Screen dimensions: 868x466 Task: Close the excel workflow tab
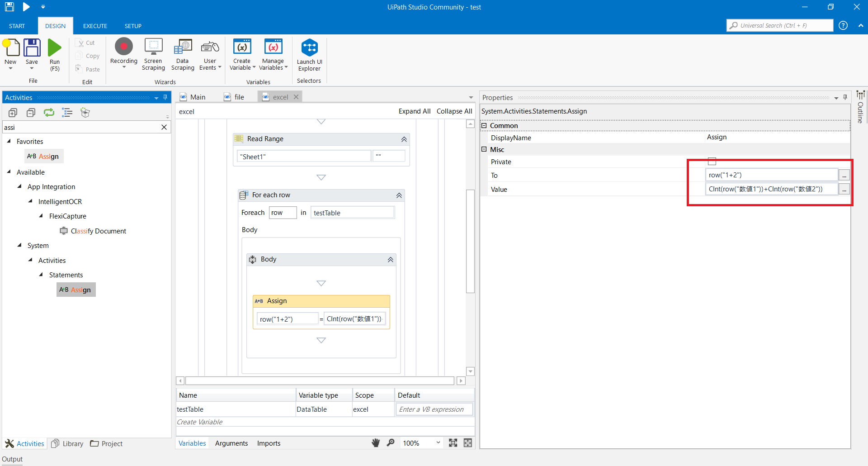pyautogui.click(x=296, y=97)
